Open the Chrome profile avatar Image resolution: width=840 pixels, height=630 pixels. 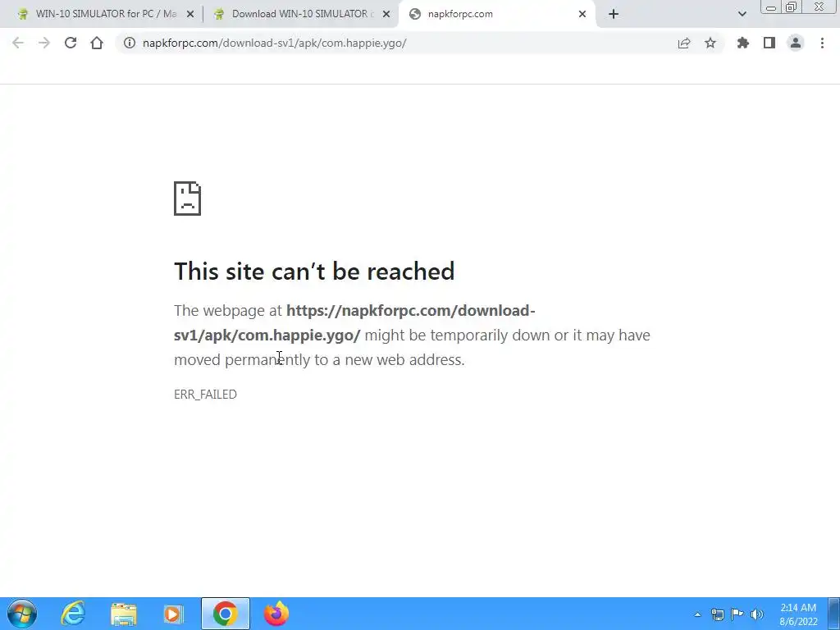pos(796,43)
